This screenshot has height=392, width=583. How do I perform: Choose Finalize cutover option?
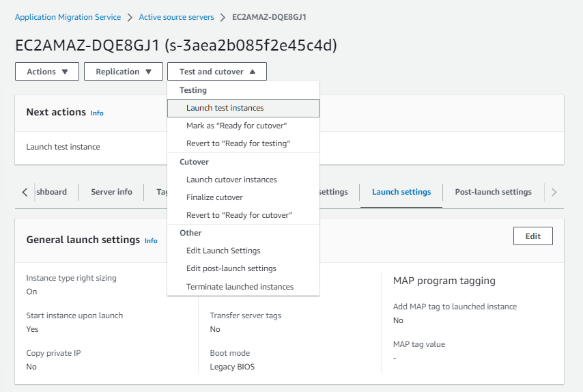coord(214,197)
